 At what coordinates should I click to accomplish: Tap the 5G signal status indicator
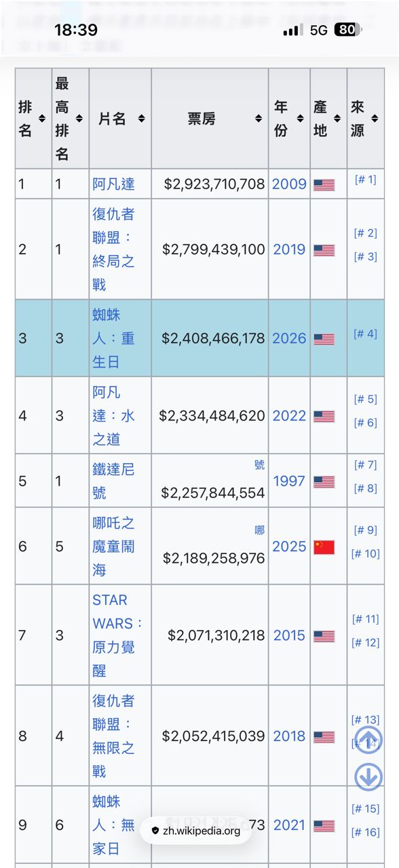319,31
